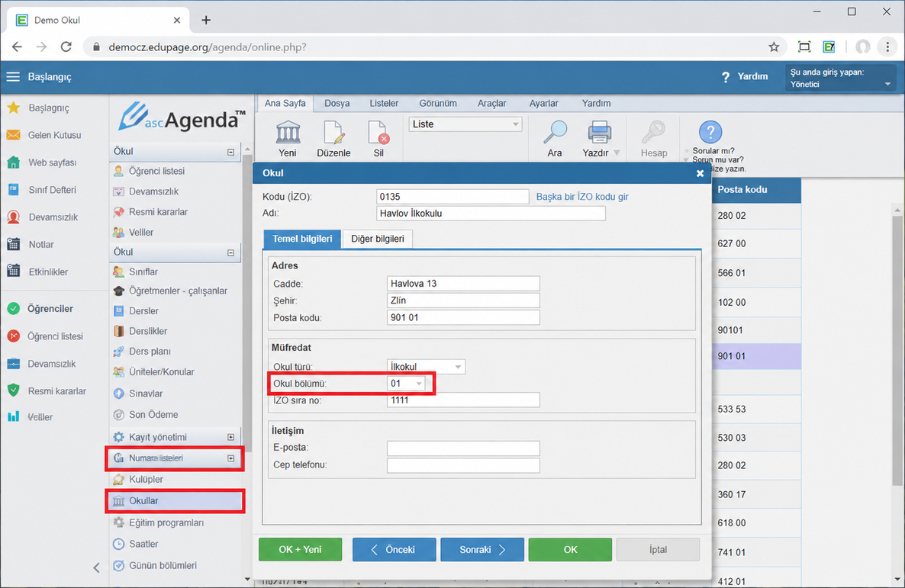Close the Okul dialog
This screenshot has width=905, height=588.
(700, 173)
